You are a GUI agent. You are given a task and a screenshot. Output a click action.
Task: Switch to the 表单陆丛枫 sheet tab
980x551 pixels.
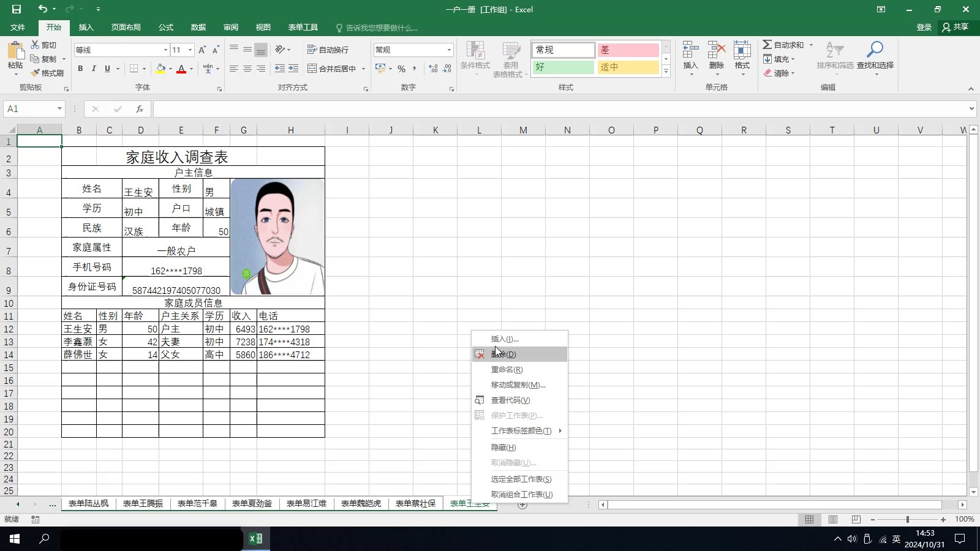coord(88,503)
